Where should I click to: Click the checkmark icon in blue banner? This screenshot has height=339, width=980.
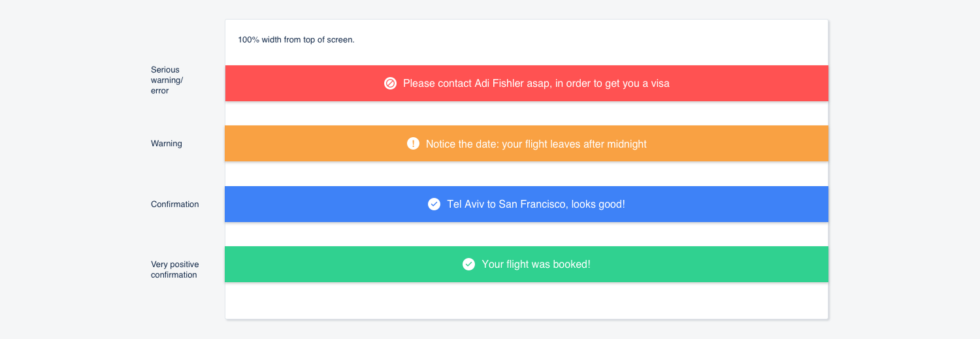click(434, 204)
